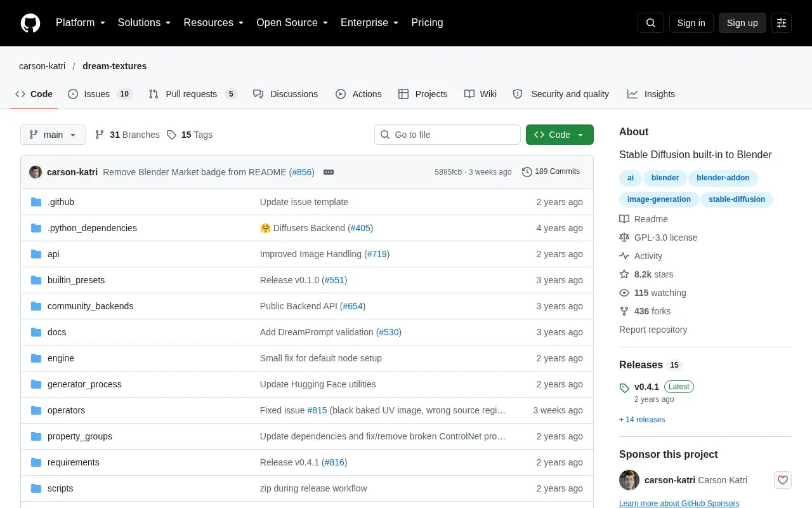Open the 15 Tags link
812x508 pixels.
pyautogui.click(x=190, y=135)
